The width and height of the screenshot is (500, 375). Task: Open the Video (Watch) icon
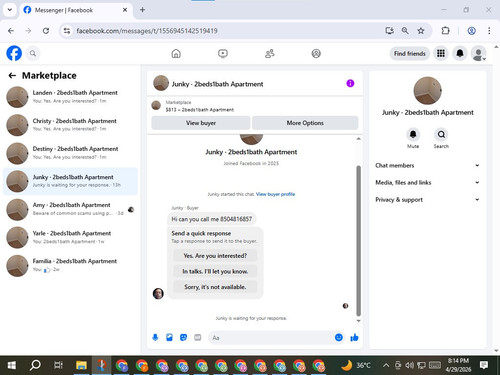[x=223, y=54]
